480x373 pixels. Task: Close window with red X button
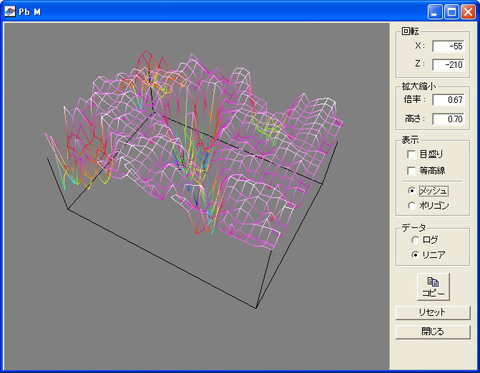(468, 12)
